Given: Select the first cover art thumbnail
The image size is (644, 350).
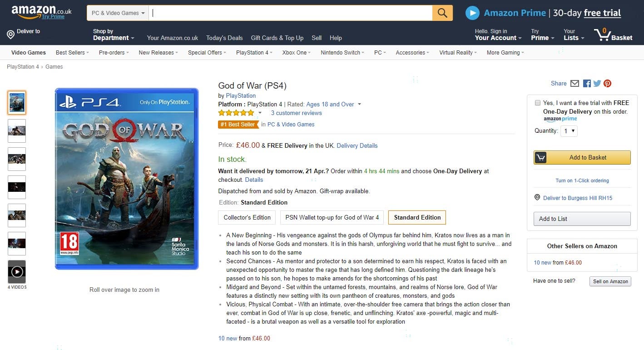Looking at the screenshot, I should (x=17, y=102).
